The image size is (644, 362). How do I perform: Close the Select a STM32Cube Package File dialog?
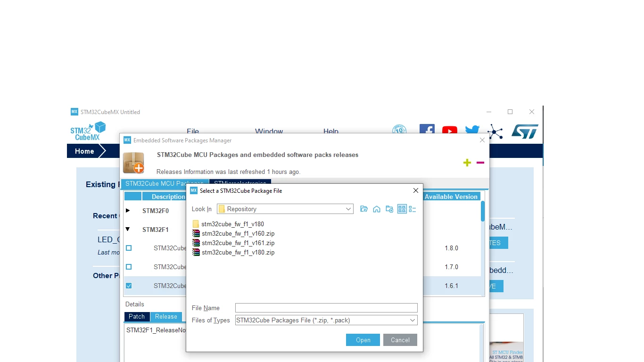(x=415, y=190)
